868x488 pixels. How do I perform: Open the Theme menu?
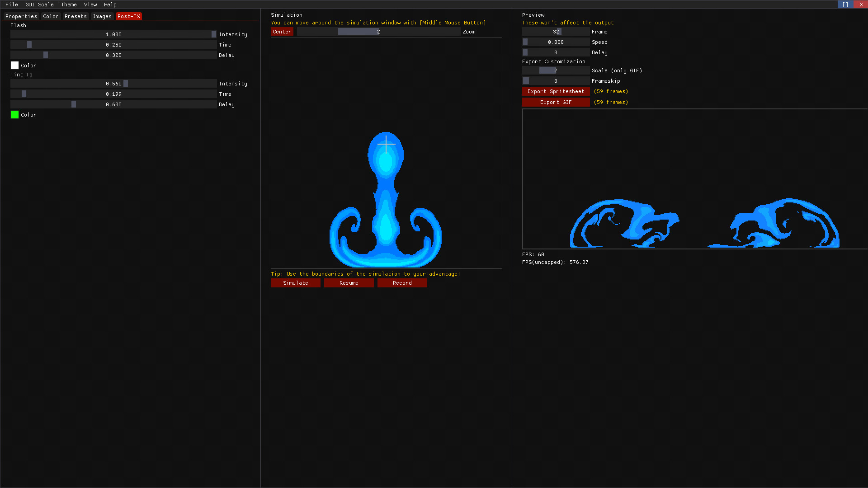[69, 5]
